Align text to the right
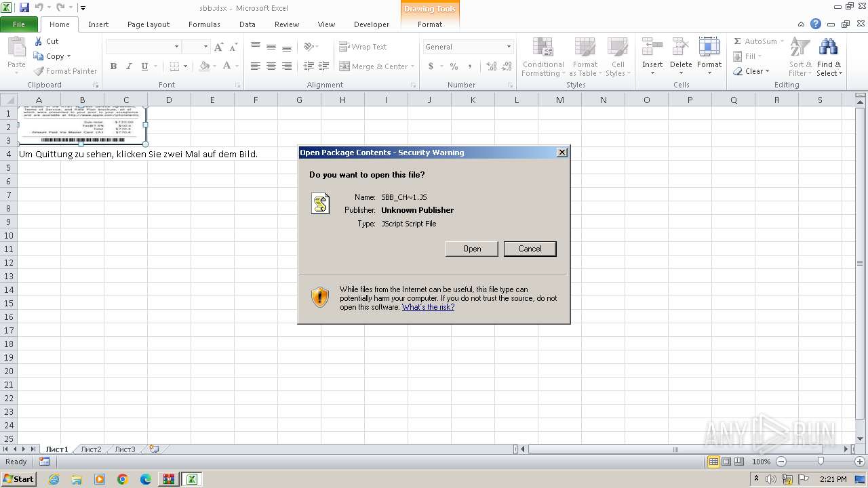 coord(287,66)
